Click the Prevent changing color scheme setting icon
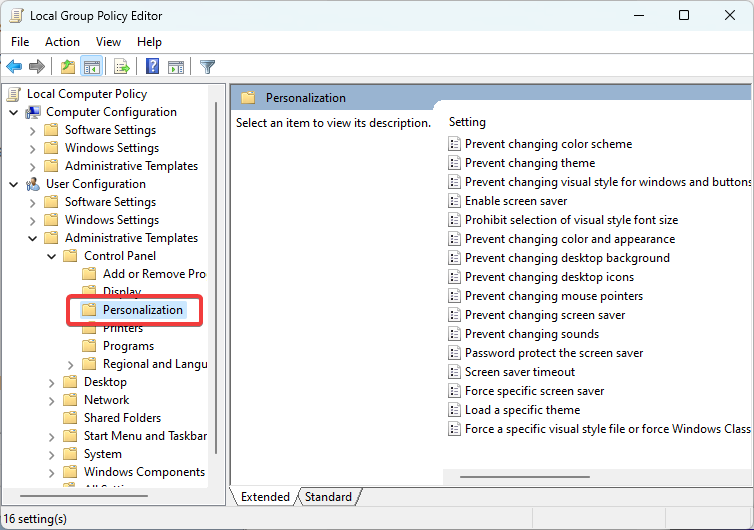This screenshot has height=530, width=754. coord(454,144)
